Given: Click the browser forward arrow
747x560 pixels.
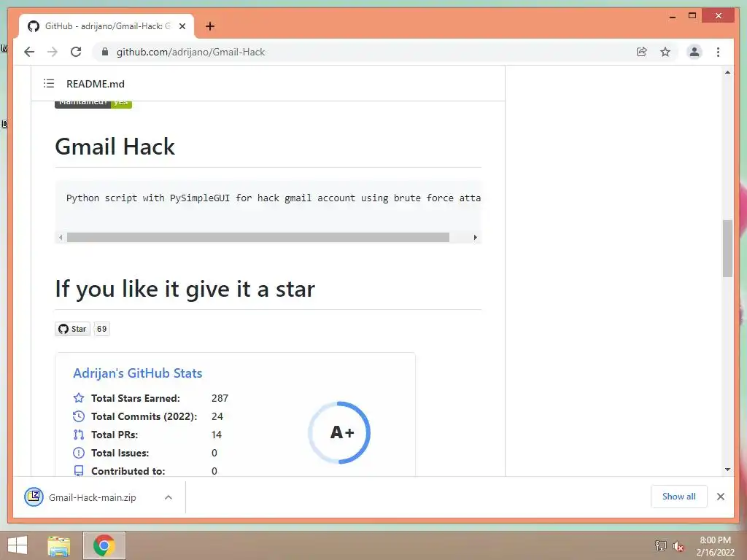Looking at the screenshot, I should [x=53, y=52].
